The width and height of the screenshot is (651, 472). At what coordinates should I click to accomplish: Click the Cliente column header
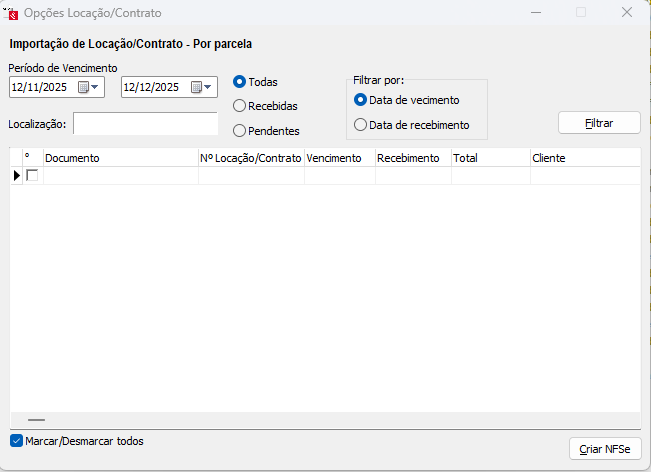pos(584,158)
